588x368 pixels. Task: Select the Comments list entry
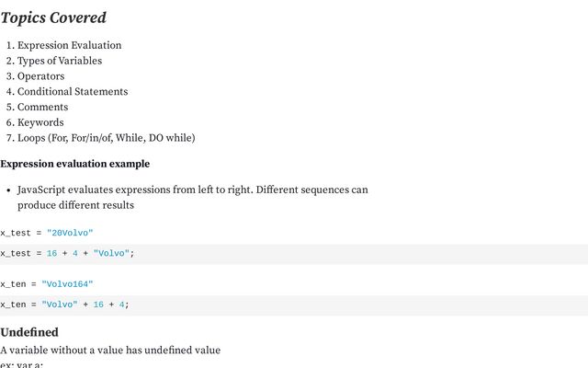(x=43, y=107)
